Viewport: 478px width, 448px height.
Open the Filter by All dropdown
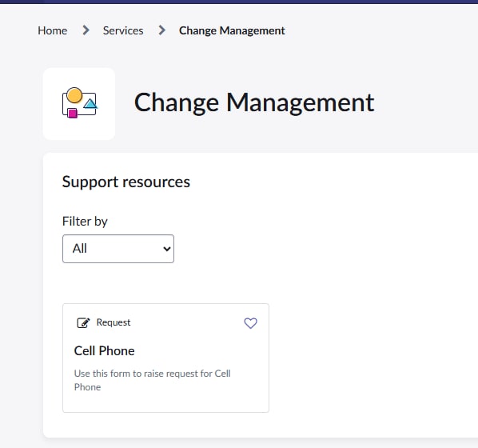(118, 249)
